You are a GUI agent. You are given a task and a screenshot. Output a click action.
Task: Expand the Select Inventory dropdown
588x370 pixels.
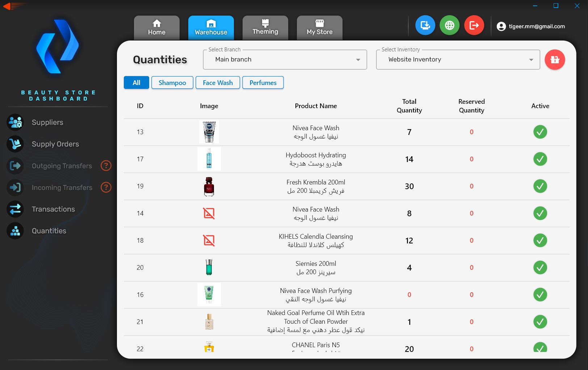[x=458, y=60]
